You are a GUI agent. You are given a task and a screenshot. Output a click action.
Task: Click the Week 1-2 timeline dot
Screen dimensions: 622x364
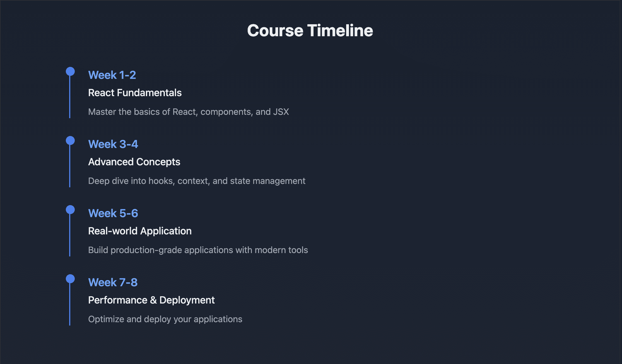(70, 71)
